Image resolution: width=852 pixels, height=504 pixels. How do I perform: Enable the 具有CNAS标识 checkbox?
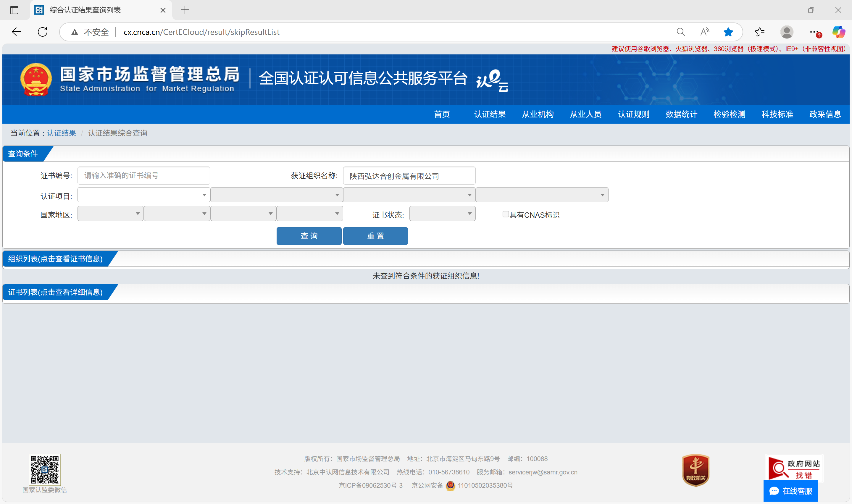[505, 214]
